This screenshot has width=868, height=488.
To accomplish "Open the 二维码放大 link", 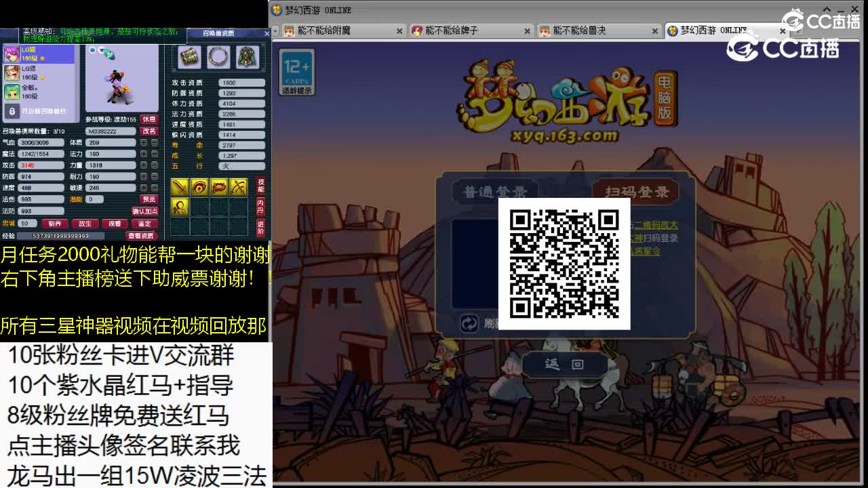I will point(655,225).
